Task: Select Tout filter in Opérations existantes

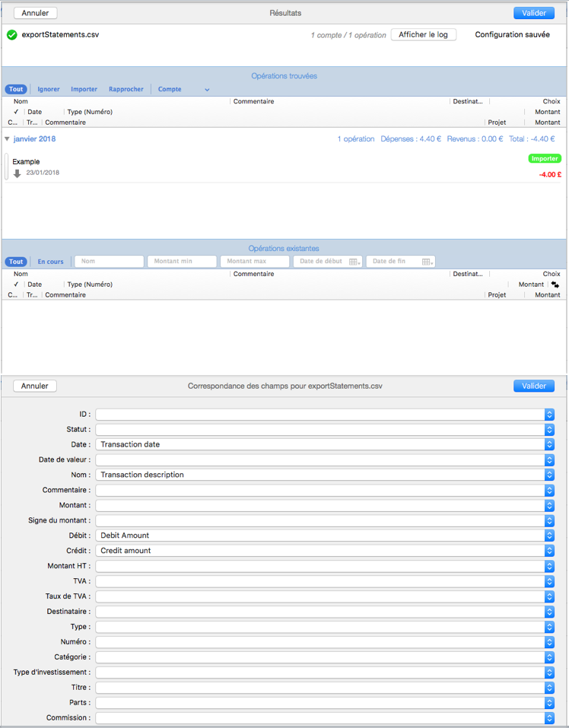Action: coord(16,262)
